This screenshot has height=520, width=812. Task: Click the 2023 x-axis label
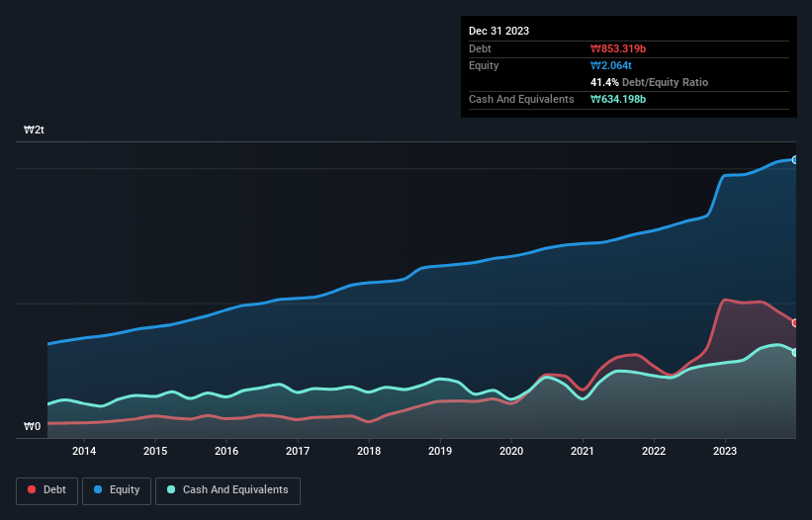pyautogui.click(x=725, y=451)
